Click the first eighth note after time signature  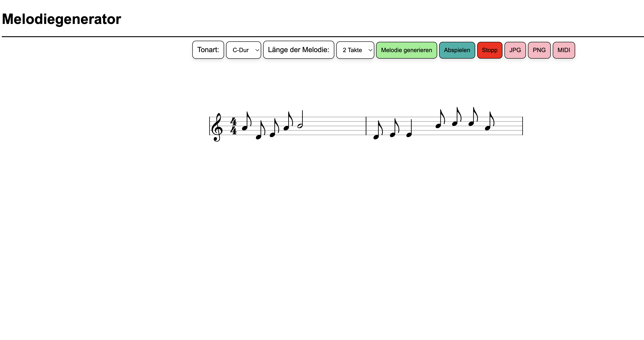coord(247,121)
